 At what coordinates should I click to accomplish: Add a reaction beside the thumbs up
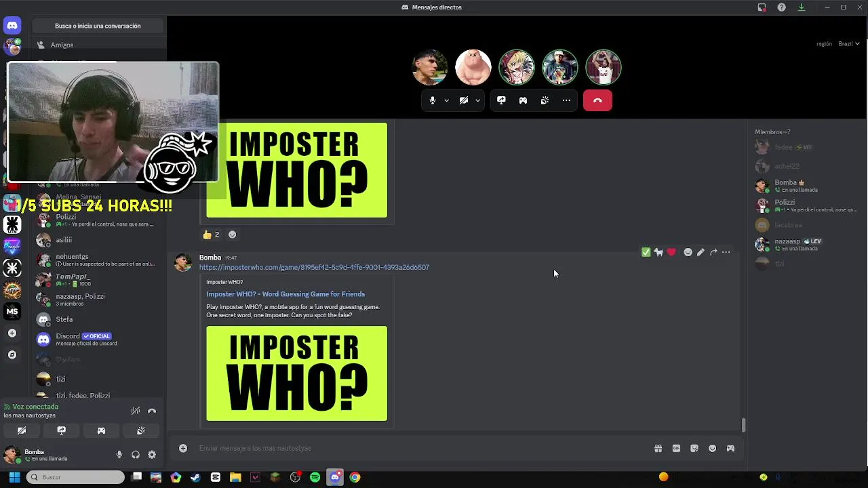(232, 235)
